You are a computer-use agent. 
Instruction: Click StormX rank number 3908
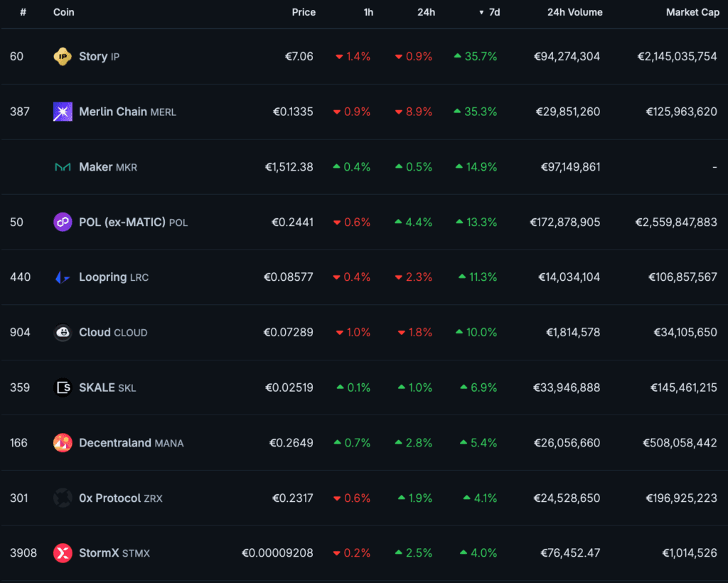point(23,553)
